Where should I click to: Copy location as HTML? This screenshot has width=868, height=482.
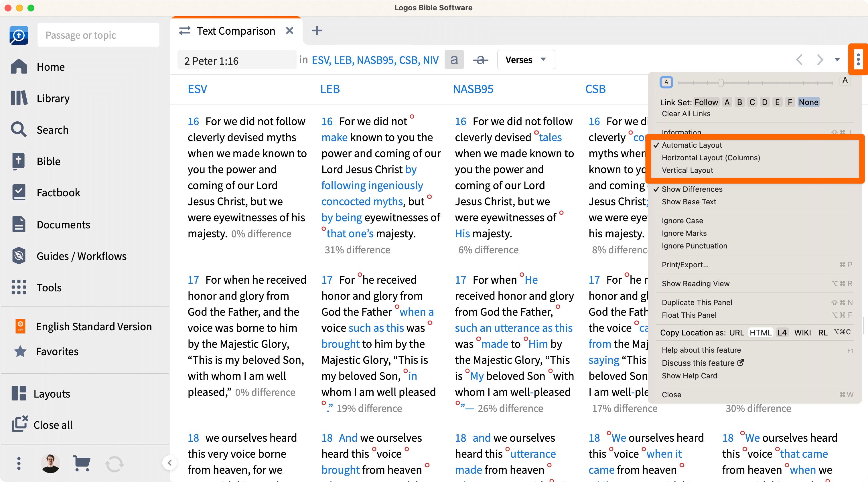tap(760, 333)
